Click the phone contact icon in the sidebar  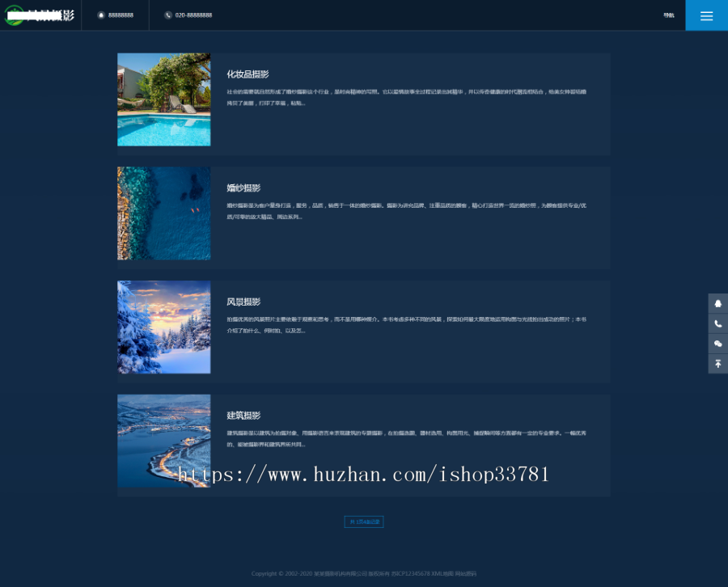click(717, 323)
